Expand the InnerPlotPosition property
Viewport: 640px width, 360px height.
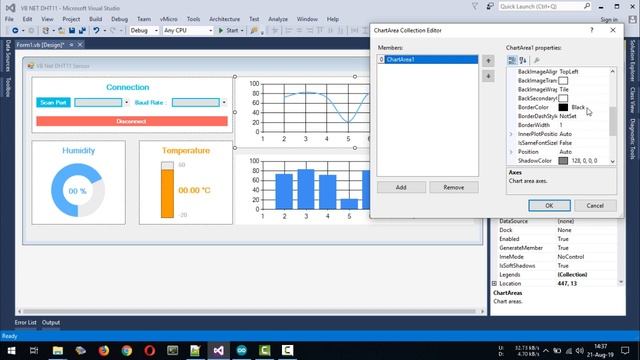(511, 134)
